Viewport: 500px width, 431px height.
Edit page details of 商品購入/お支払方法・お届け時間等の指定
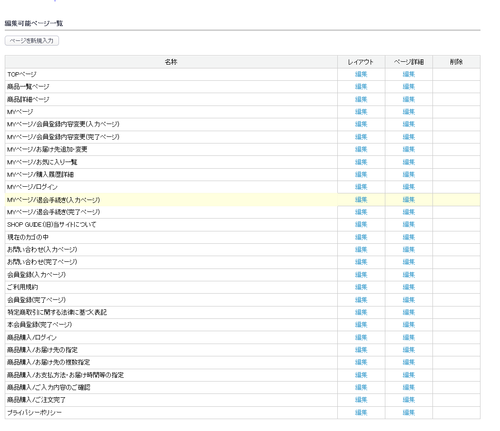[x=409, y=375]
